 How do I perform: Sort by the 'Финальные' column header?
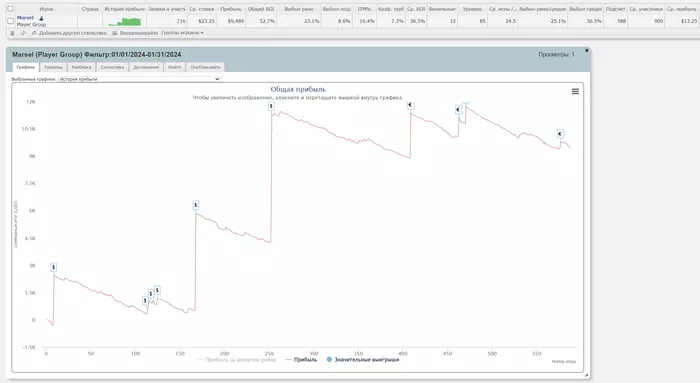[442, 9]
